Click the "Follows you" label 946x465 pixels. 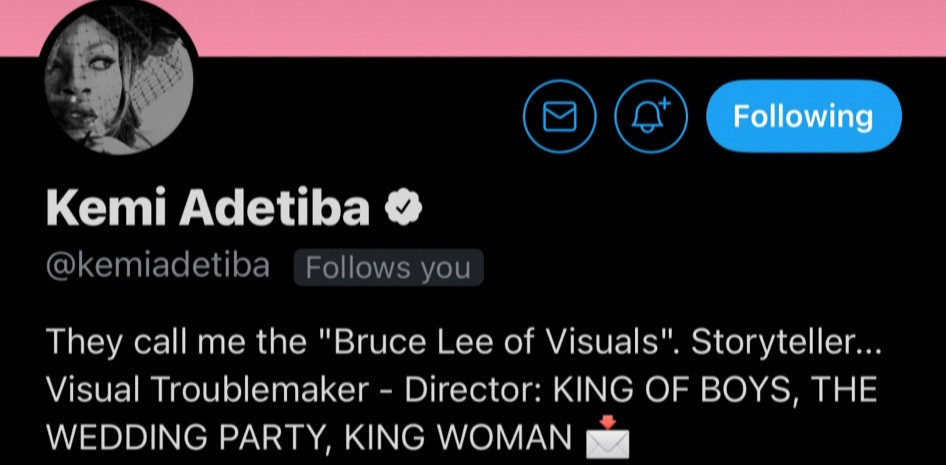pyautogui.click(x=388, y=268)
